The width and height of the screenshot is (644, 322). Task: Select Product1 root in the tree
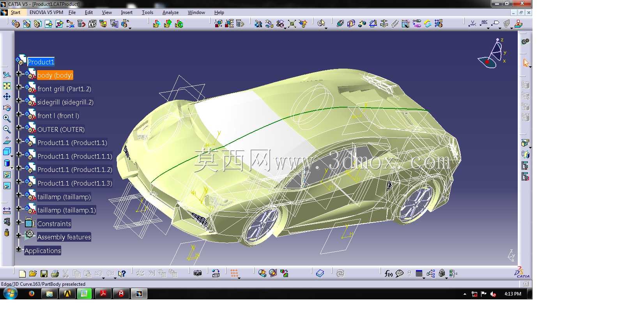[x=41, y=62]
